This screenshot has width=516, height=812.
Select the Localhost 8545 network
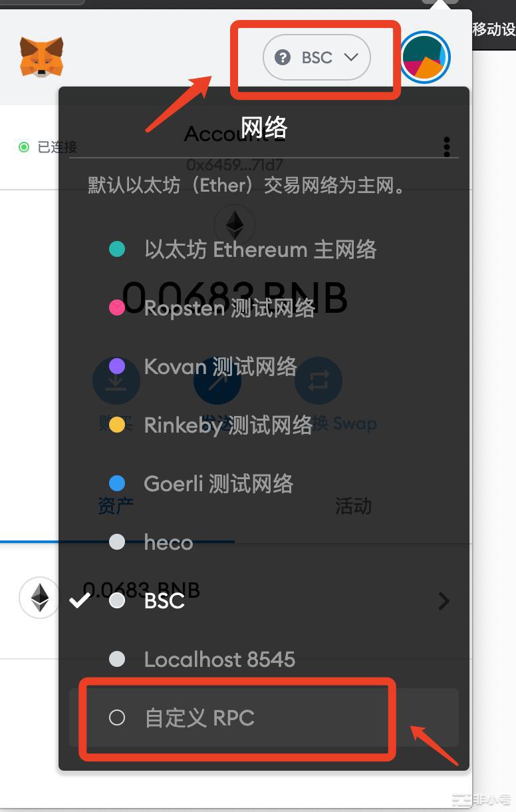point(219,659)
